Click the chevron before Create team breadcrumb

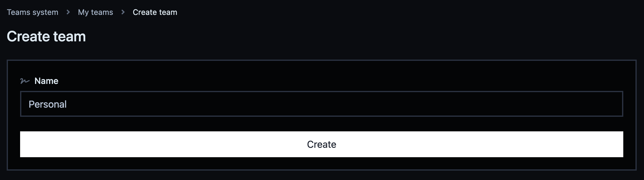[x=123, y=12]
